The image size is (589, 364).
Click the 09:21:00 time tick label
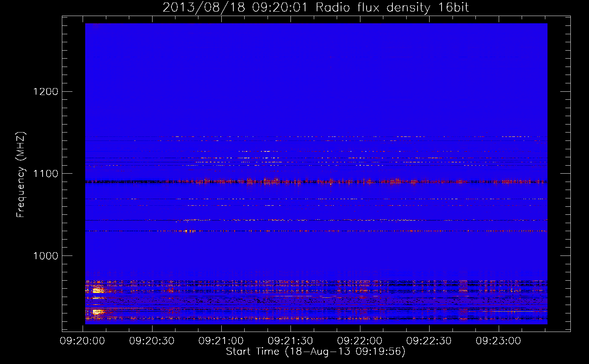pos(221,341)
